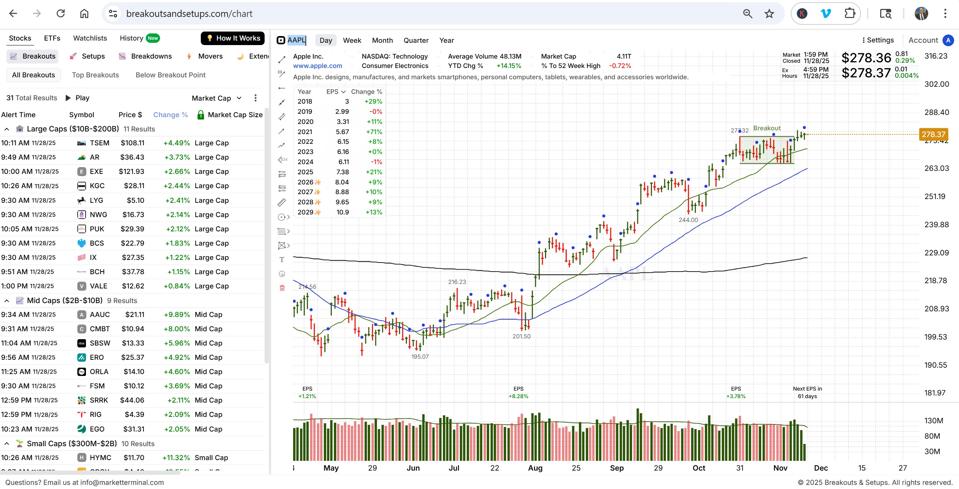
Task: Click the red trash delete-drawings icon
Action: tap(281, 288)
